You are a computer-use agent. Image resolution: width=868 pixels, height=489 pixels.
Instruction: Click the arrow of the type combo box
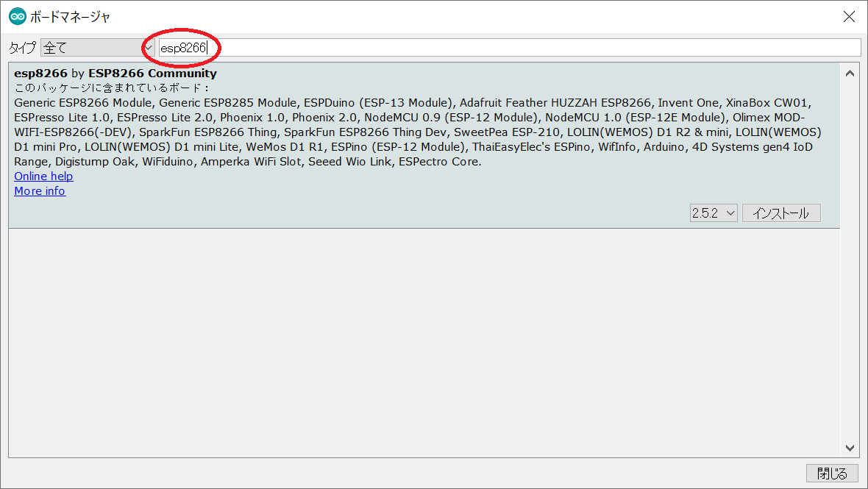point(149,48)
